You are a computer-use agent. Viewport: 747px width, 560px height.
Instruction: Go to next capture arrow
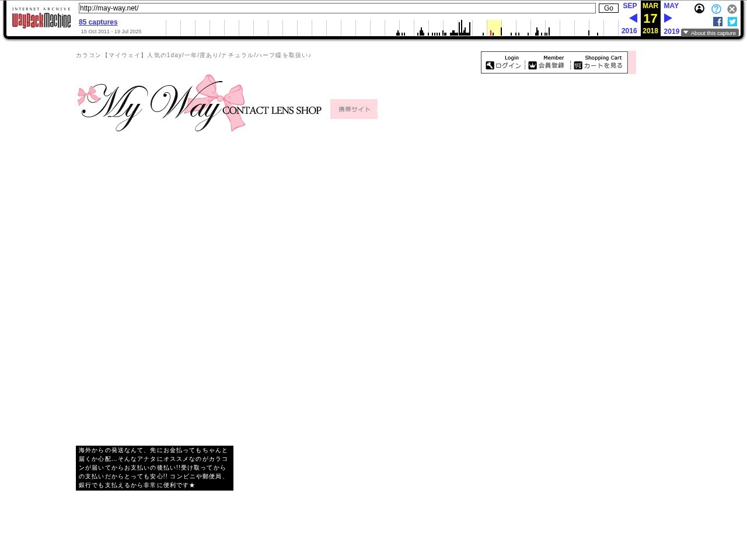tap(668, 18)
